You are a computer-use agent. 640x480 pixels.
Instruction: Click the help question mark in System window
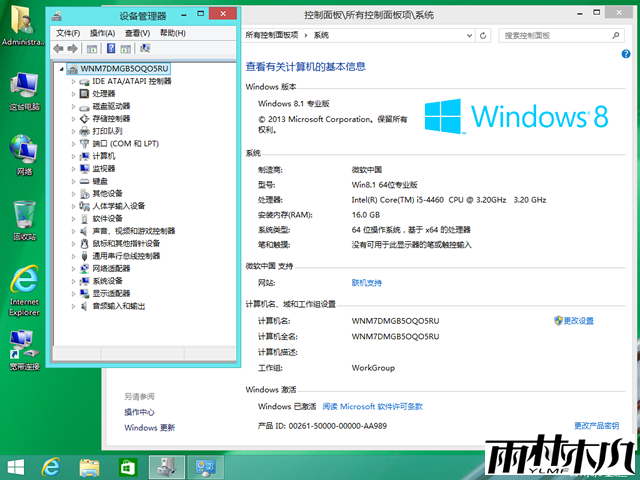(626, 54)
